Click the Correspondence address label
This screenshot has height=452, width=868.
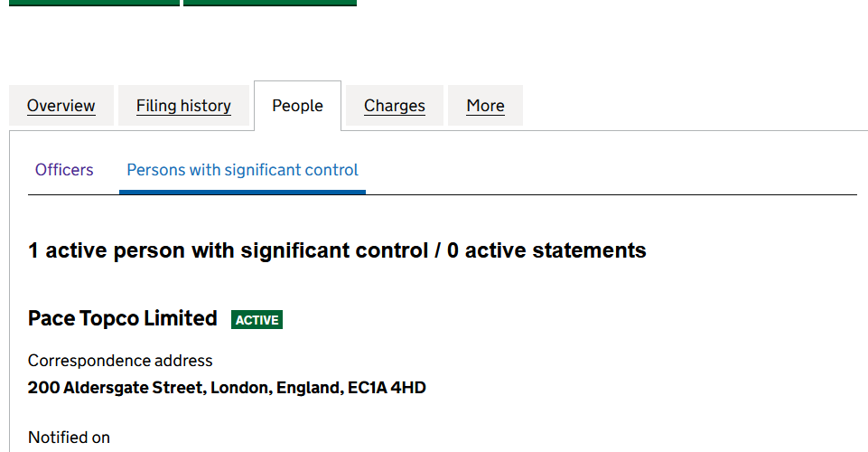(120, 361)
